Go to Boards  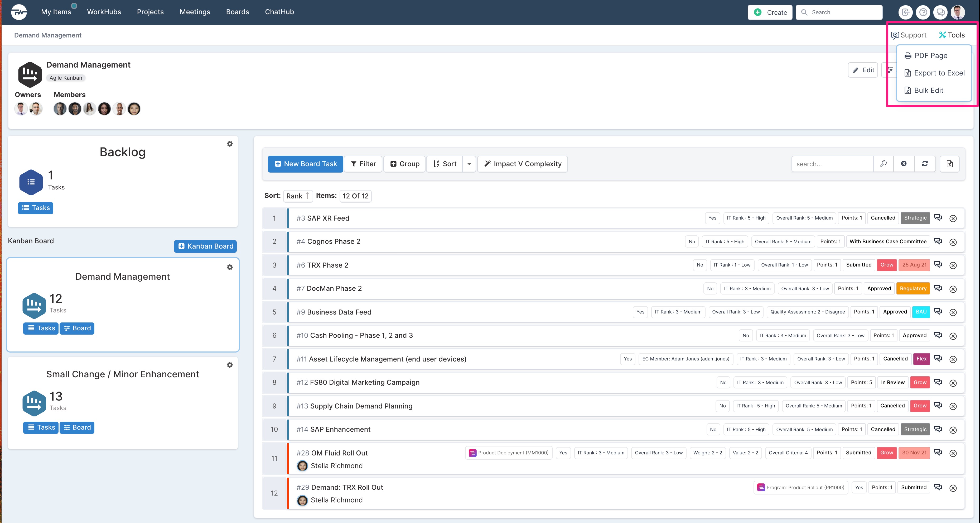click(x=237, y=12)
